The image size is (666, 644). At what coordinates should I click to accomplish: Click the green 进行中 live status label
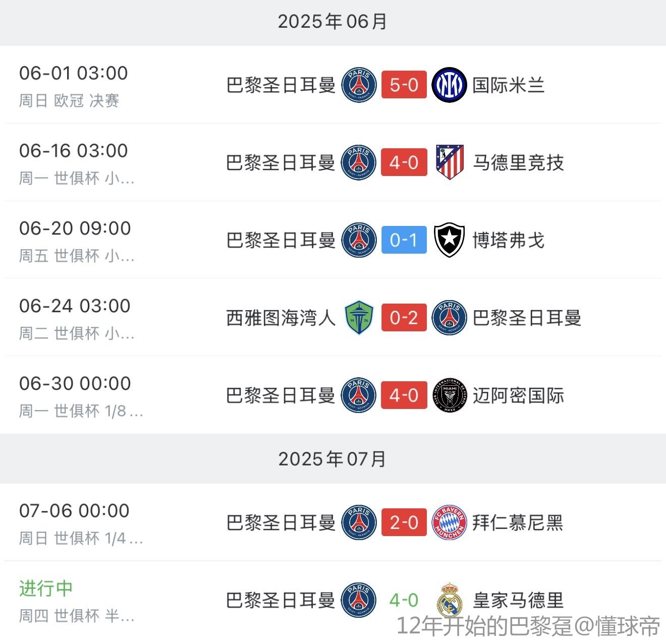tap(46, 588)
